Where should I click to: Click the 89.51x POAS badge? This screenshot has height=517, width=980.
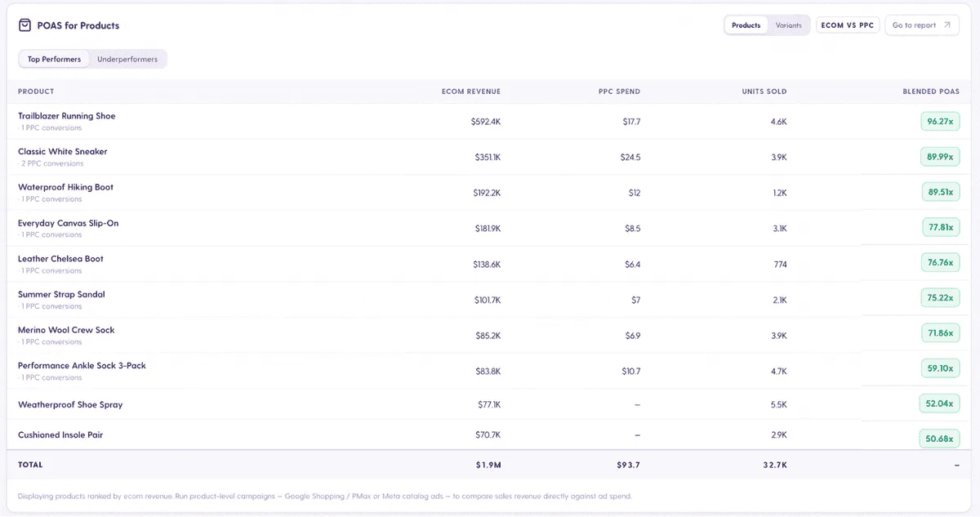[x=940, y=192]
